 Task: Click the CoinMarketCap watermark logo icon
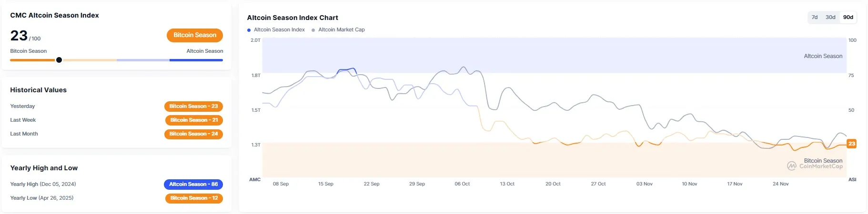pyautogui.click(x=791, y=166)
